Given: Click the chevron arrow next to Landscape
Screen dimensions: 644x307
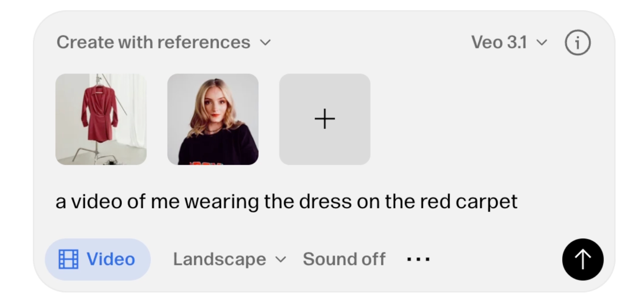Looking at the screenshot, I should [281, 260].
